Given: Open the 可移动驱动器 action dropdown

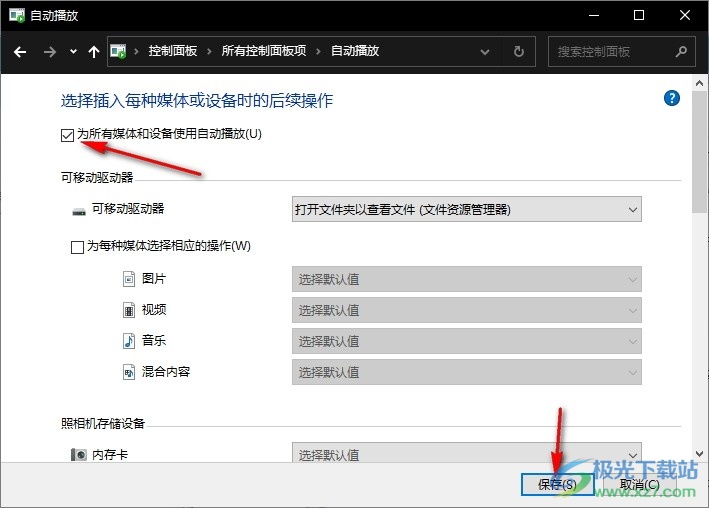Looking at the screenshot, I should 467,209.
